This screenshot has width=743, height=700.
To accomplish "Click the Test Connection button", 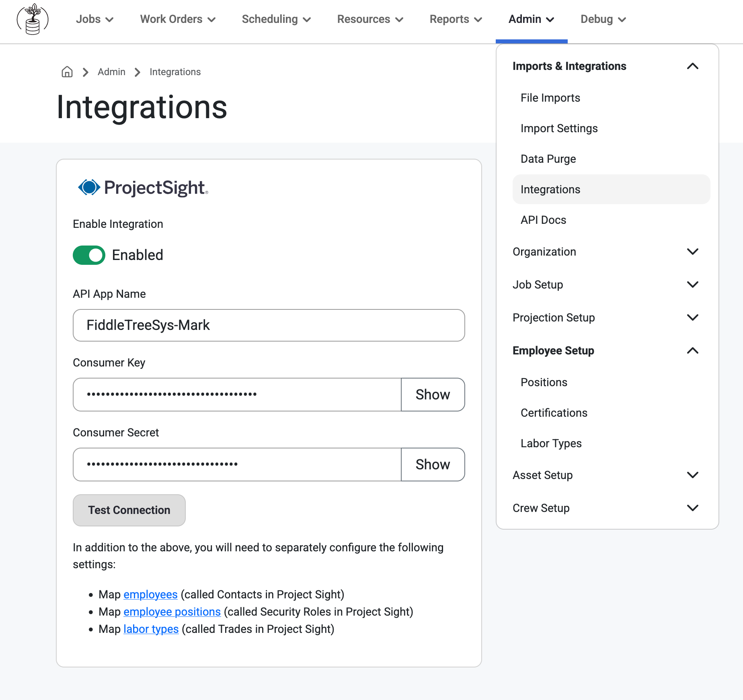I will 129,510.
